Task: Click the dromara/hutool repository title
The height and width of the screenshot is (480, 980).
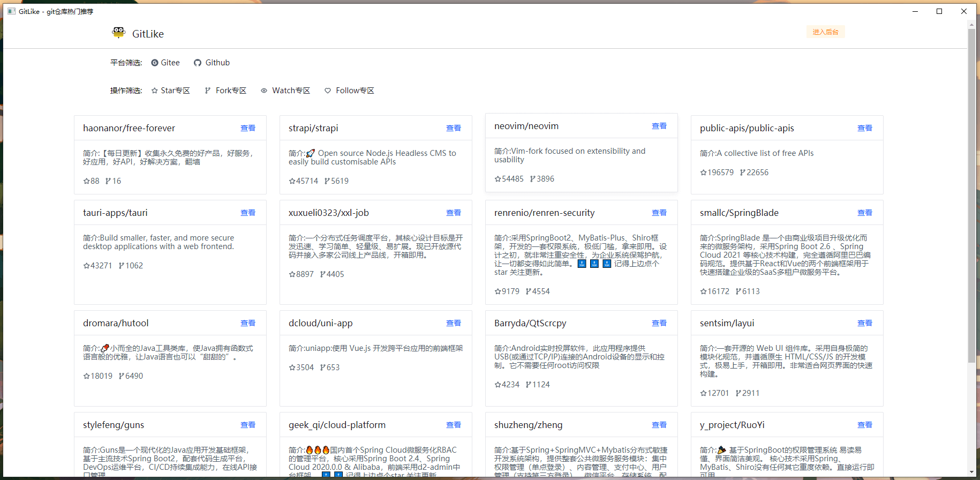Action: (x=116, y=323)
